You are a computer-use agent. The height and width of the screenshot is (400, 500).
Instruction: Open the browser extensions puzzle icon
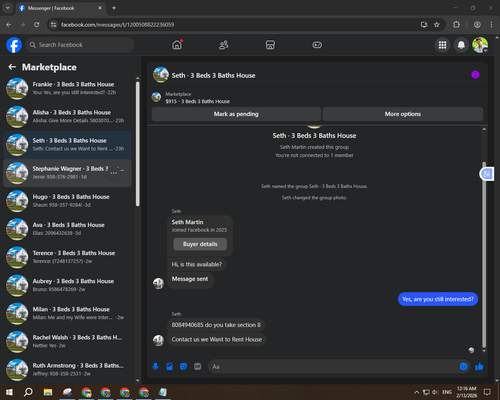click(x=456, y=25)
